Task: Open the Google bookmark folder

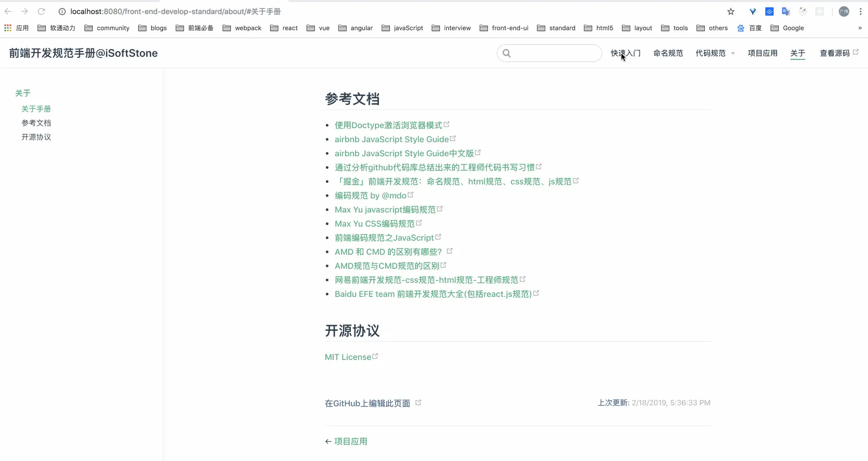Action: click(787, 28)
